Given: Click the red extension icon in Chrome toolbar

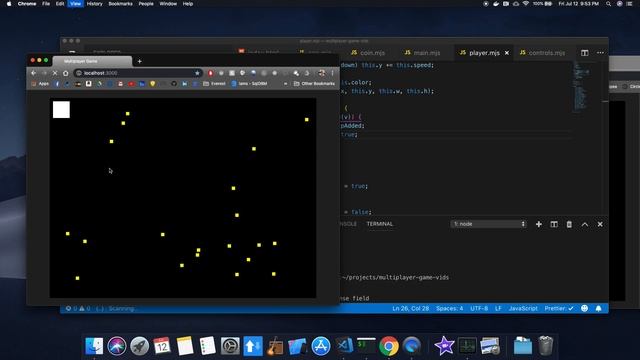Looking at the screenshot, I should (210, 73).
